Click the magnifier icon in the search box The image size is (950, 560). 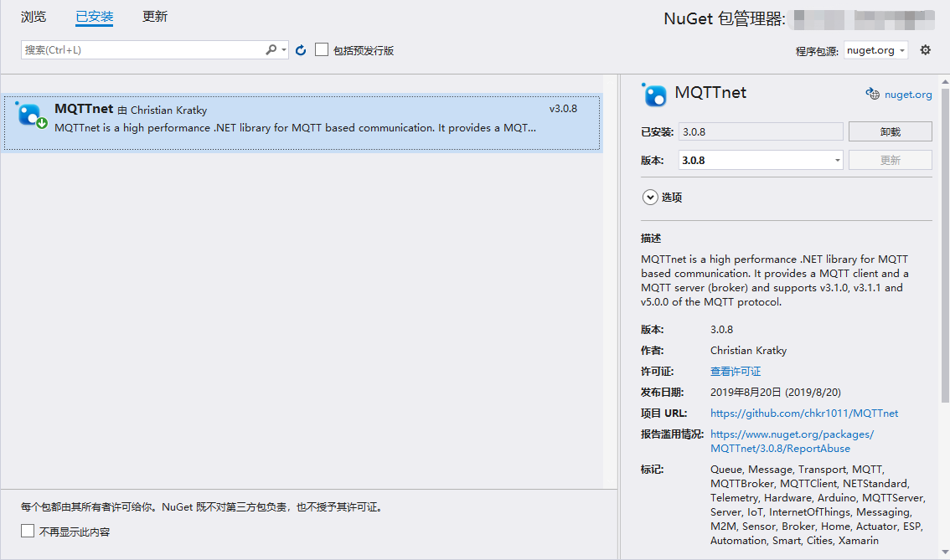click(x=270, y=49)
